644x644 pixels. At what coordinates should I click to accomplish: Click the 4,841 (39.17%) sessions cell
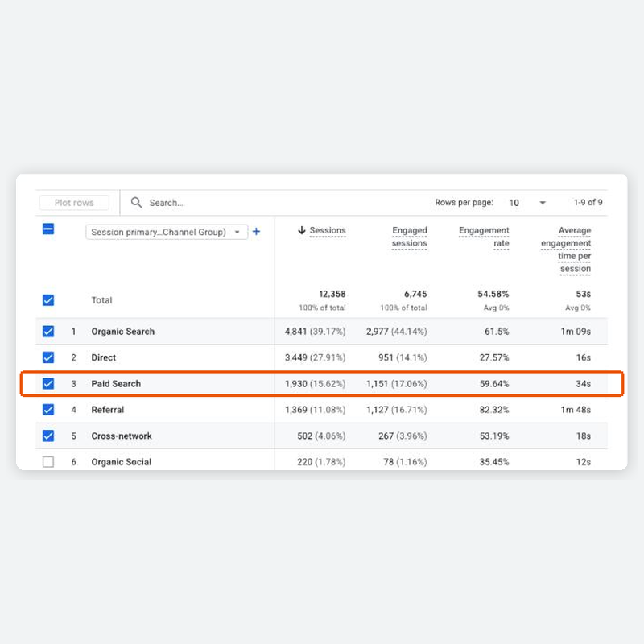pos(315,332)
